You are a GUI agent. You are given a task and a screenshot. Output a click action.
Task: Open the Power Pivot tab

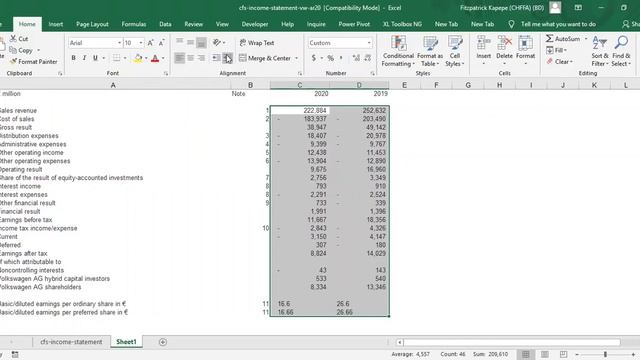pyautogui.click(x=354, y=24)
